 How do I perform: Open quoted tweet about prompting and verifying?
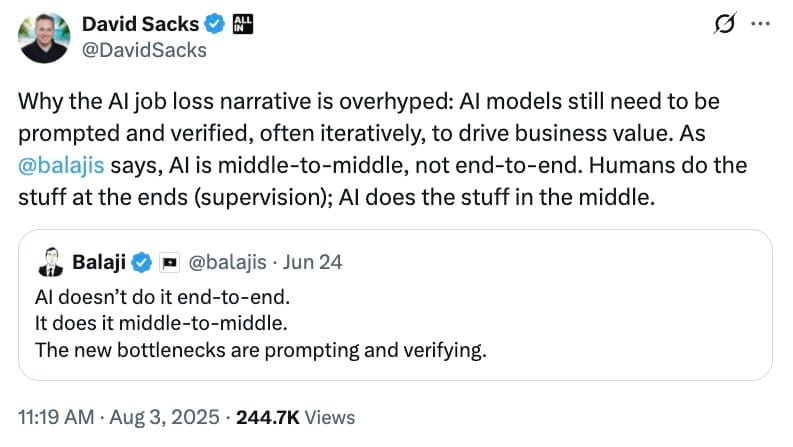395,305
